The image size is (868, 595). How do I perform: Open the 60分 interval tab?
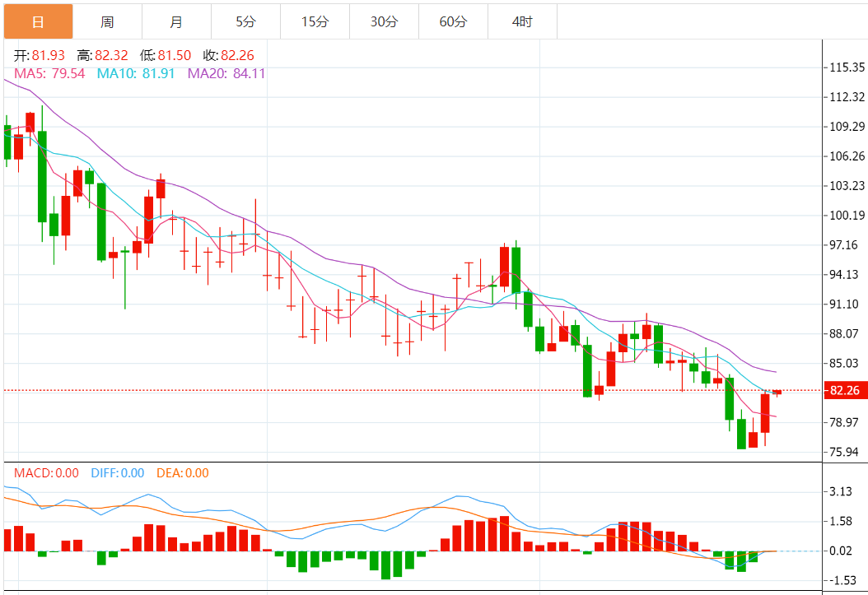(454, 21)
